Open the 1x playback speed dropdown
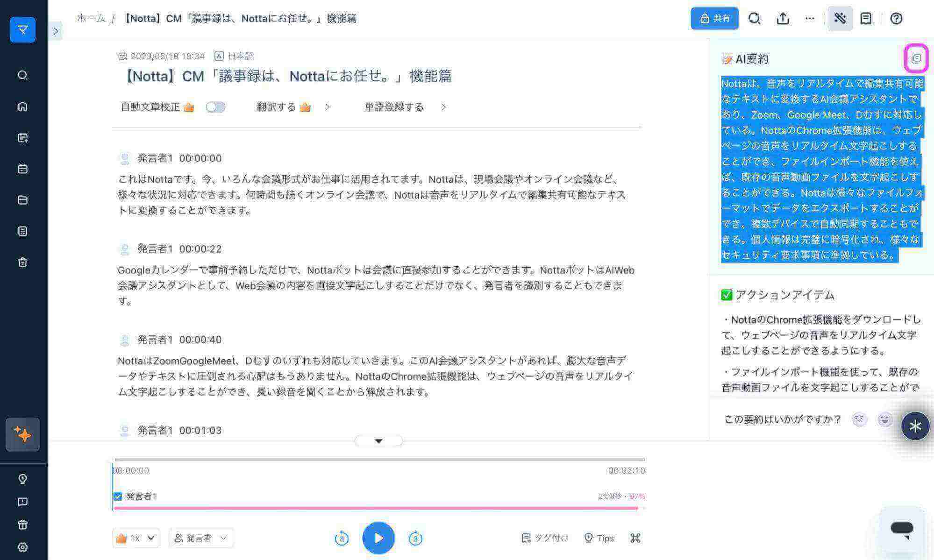Viewport: 934px width, 560px height. click(x=136, y=538)
